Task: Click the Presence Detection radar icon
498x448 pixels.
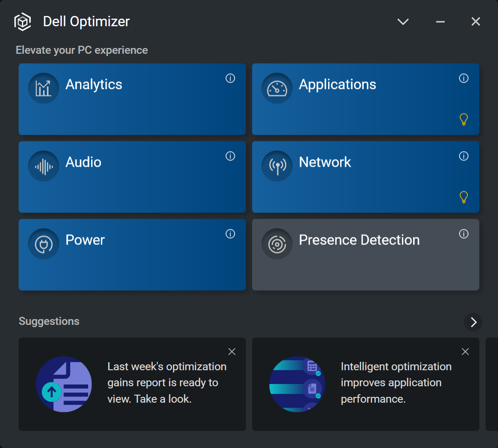Action: [x=277, y=244]
